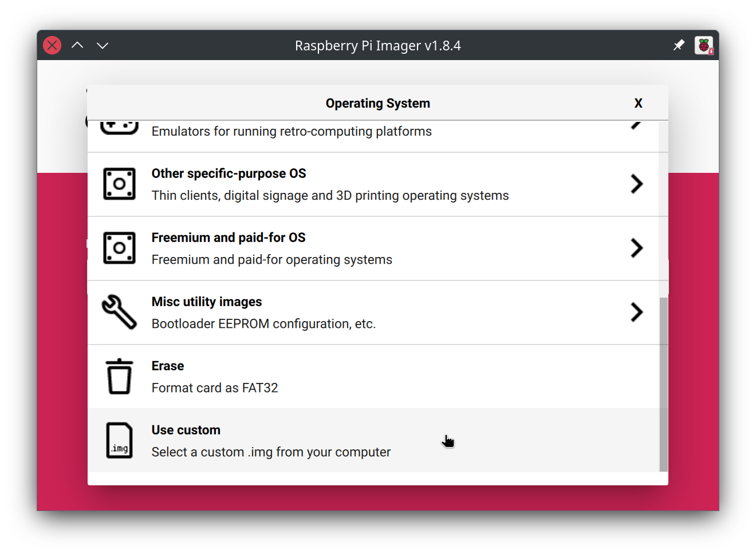756x554 pixels.
Task: Select the Use custom menu entry title
Action: [x=186, y=430]
